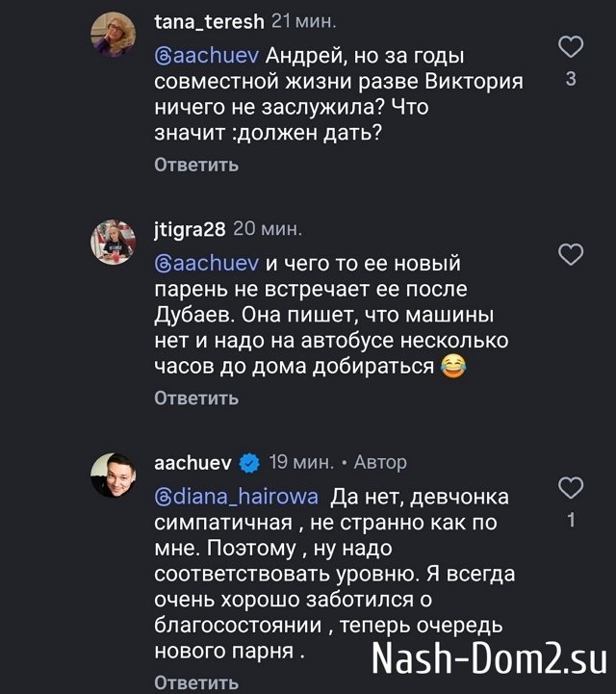The image size is (616, 694).
Task: Open the aachuev username link
Action: 193,463
